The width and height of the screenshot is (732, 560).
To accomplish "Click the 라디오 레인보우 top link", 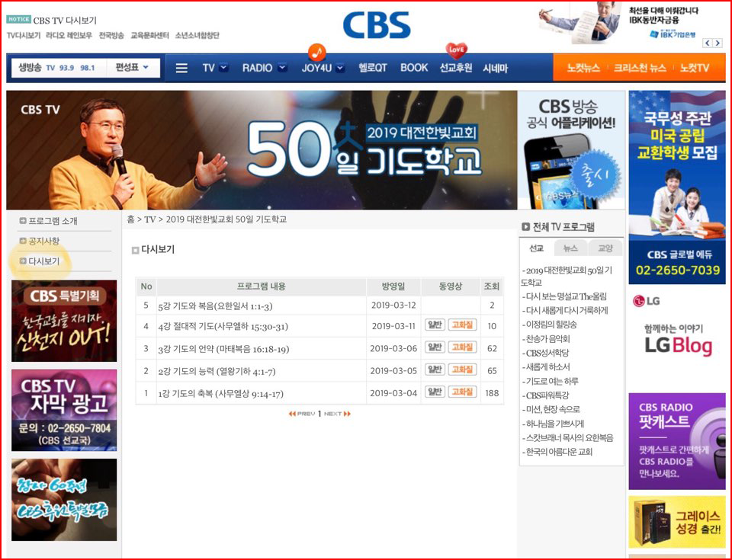I will tap(69, 36).
